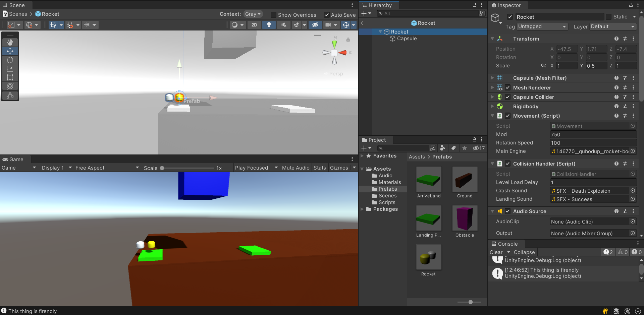Select the Obstacle prefab thumbnail

pos(465,218)
